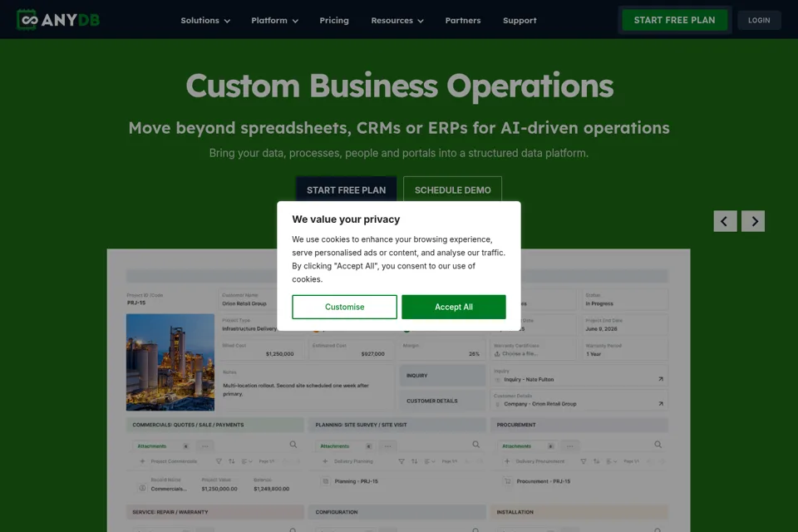798x532 pixels.
Task: Open the view options dropdown beside Project Commercials
Action: tap(247, 461)
